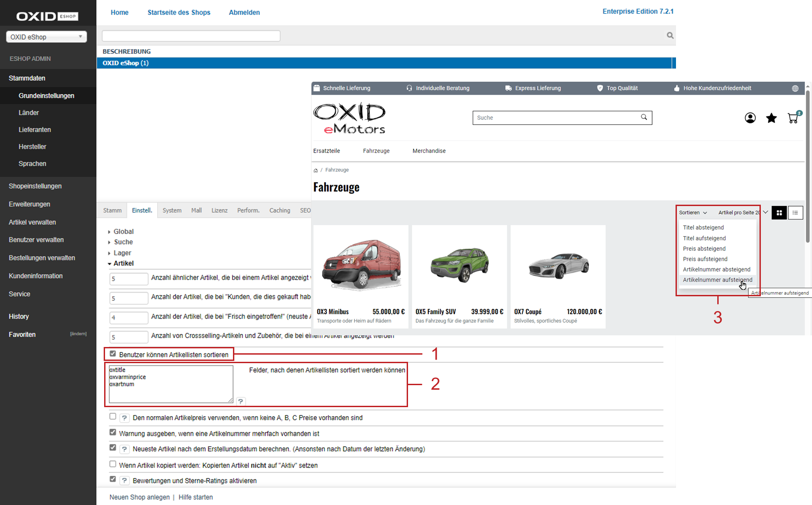812x505 pixels.
Task: Click the globe language icon
Action: [795, 88]
